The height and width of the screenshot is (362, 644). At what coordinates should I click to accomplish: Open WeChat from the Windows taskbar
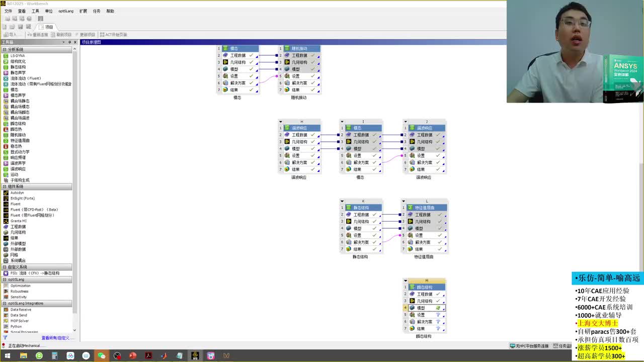[102, 356]
